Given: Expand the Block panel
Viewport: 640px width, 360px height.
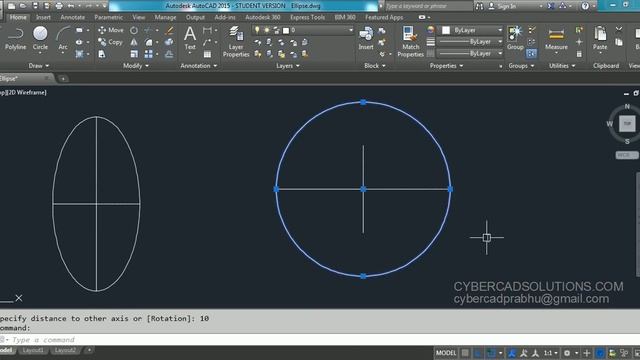Looking at the screenshot, I should 375,66.
